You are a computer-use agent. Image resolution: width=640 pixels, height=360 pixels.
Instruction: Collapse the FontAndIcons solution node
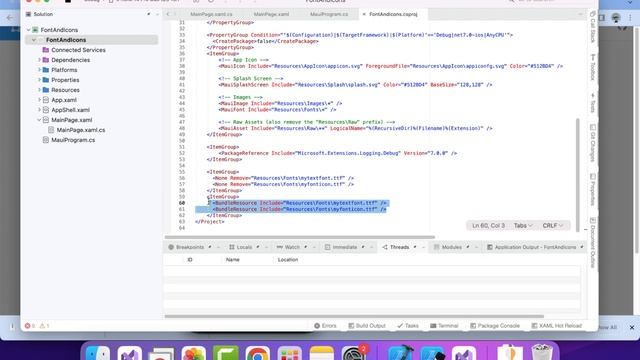29,30
